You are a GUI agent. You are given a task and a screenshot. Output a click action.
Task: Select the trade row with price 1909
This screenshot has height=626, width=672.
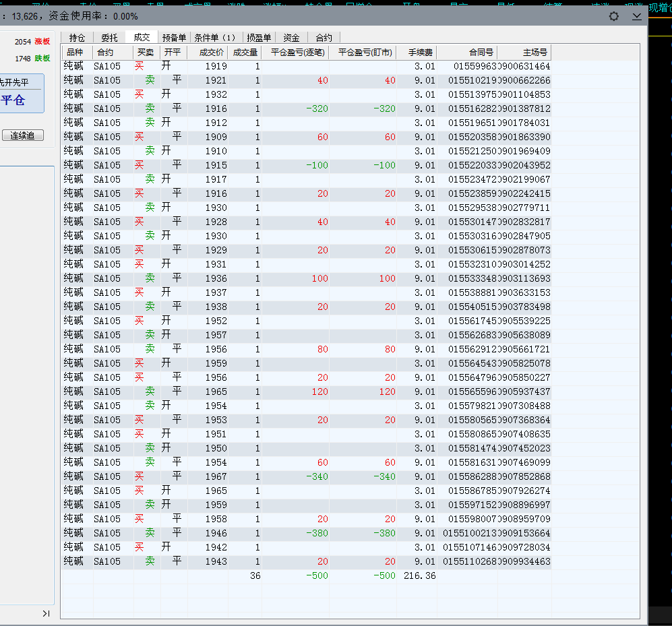(307, 137)
